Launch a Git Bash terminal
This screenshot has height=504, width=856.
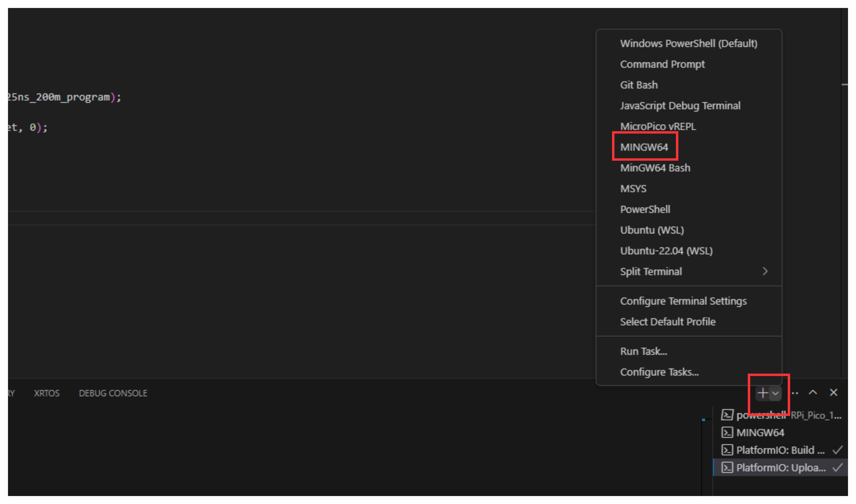[639, 85]
